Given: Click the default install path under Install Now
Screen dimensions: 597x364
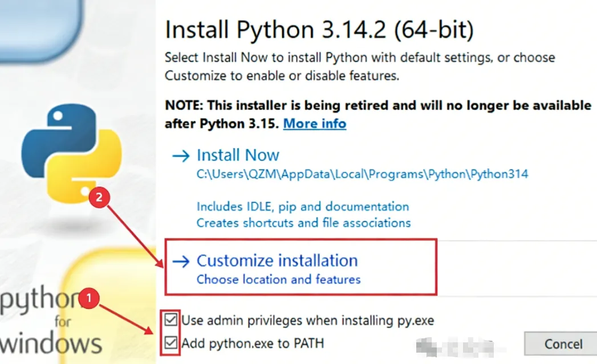Looking at the screenshot, I should (x=362, y=174).
